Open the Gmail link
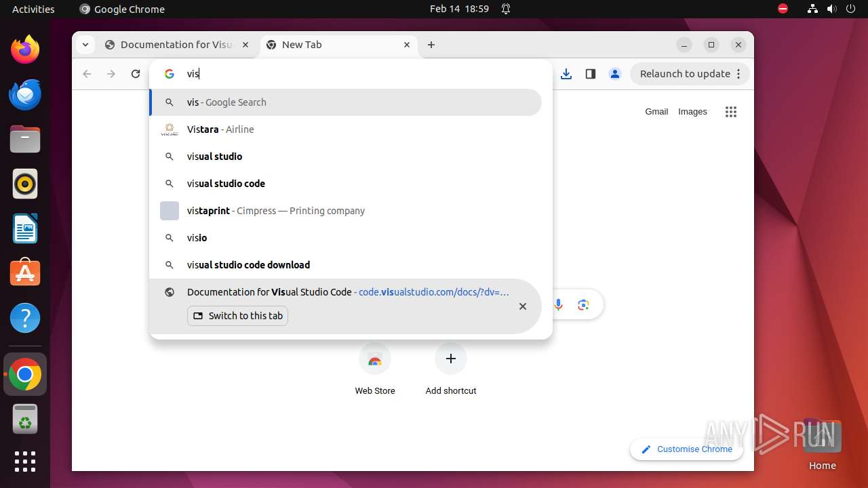The width and height of the screenshot is (868, 488). click(x=656, y=112)
